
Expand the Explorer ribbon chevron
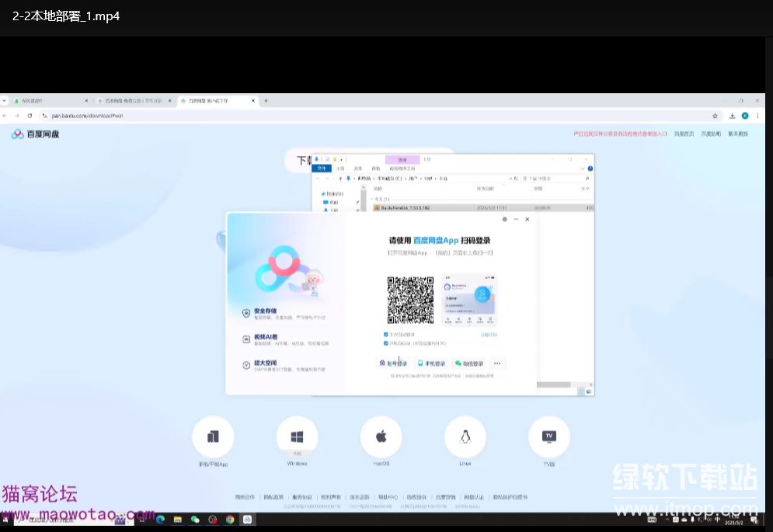click(583, 169)
